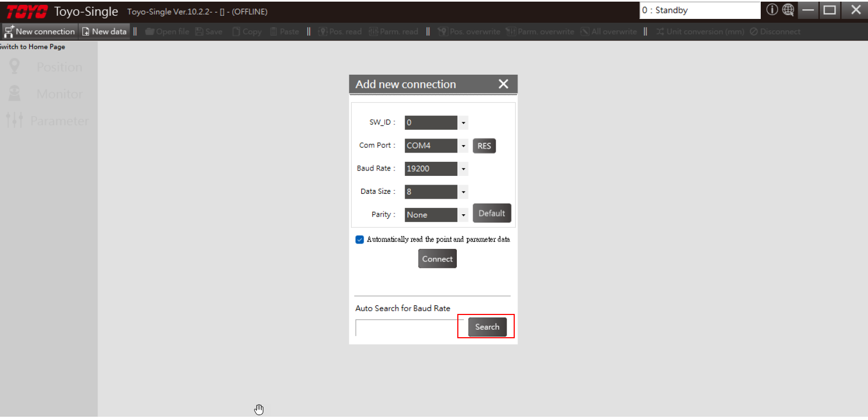Expand the Parity dropdown arrow

[x=463, y=215]
